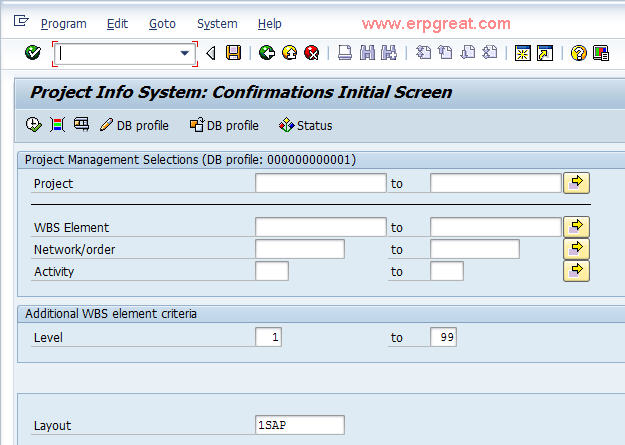Open the Help menu
625x445 pixels.
(269, 24)
